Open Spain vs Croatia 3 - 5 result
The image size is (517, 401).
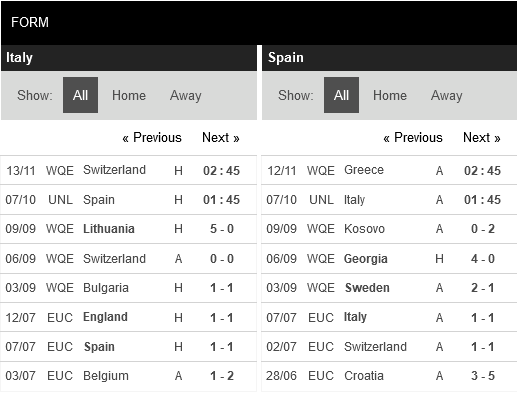[389, 376]
